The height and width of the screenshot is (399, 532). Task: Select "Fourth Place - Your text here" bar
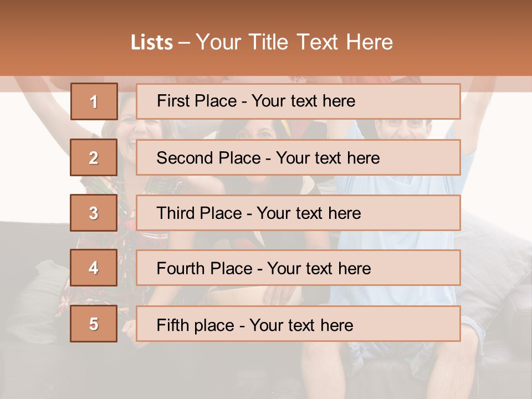coord(298,268)
